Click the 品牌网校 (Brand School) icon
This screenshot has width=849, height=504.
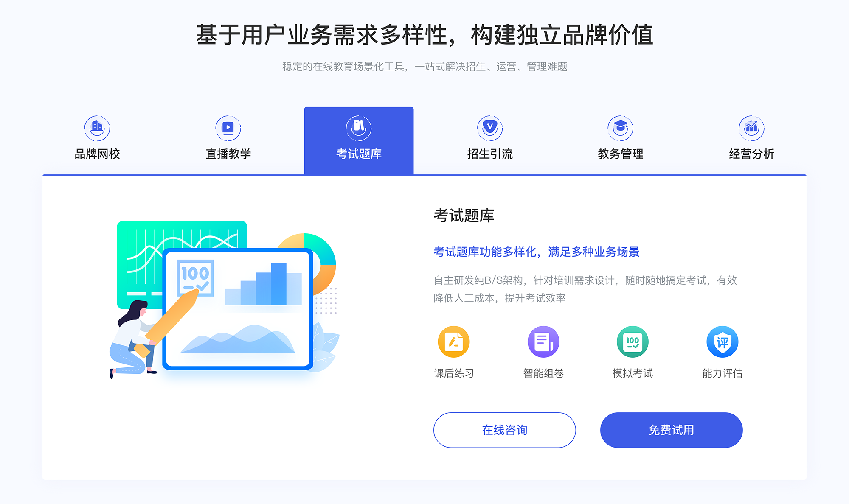click(96, 126)
